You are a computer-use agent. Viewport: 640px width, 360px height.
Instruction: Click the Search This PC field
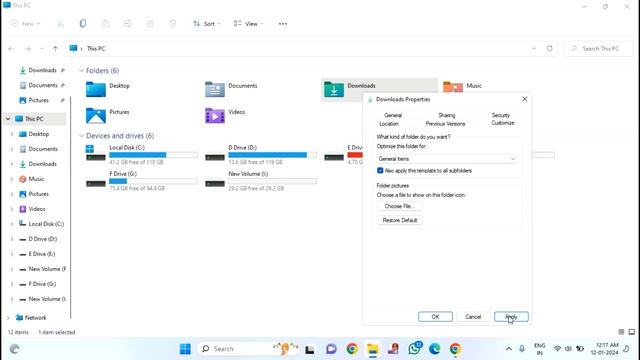point(598,49)
